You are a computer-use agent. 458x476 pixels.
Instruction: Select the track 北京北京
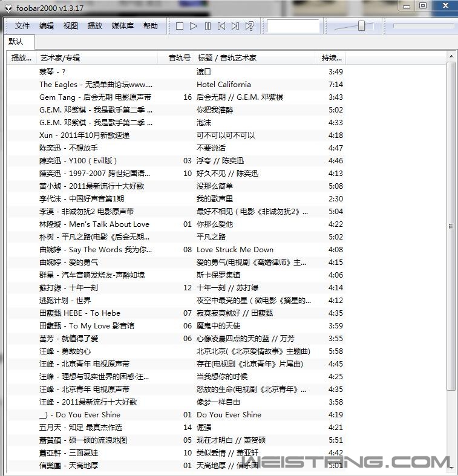coord(176,351)
